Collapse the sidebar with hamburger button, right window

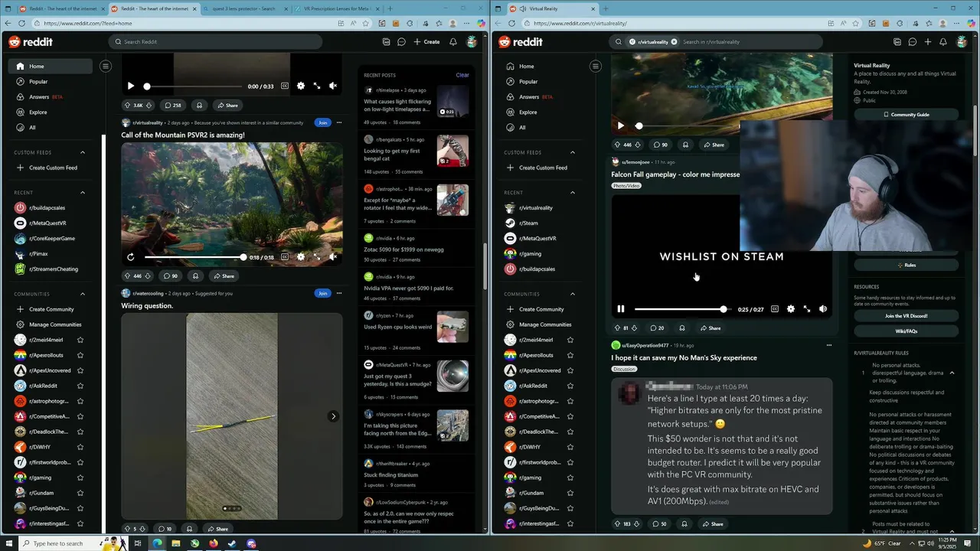pyautogui.click(x=596, y=67)
